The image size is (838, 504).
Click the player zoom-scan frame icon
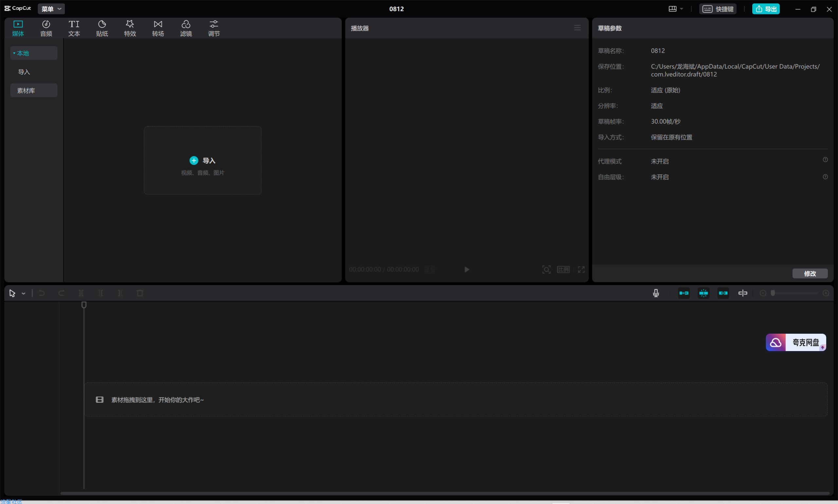tap(546, 269)
